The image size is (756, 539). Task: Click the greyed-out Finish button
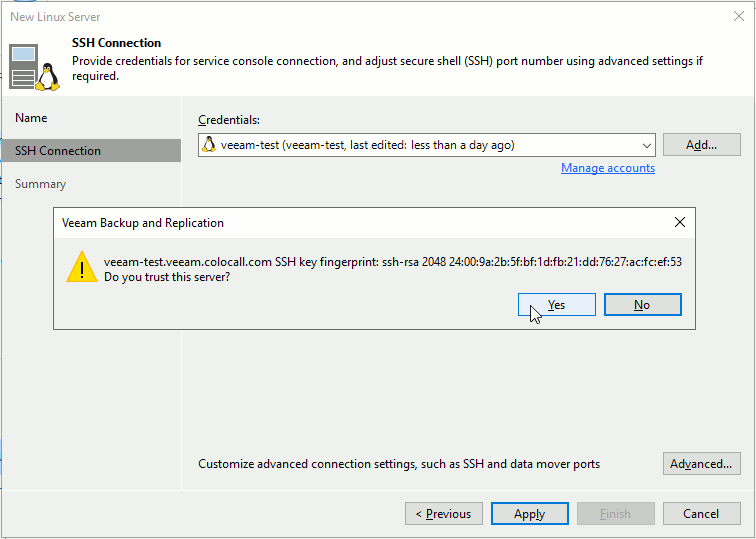coord(615,514)
